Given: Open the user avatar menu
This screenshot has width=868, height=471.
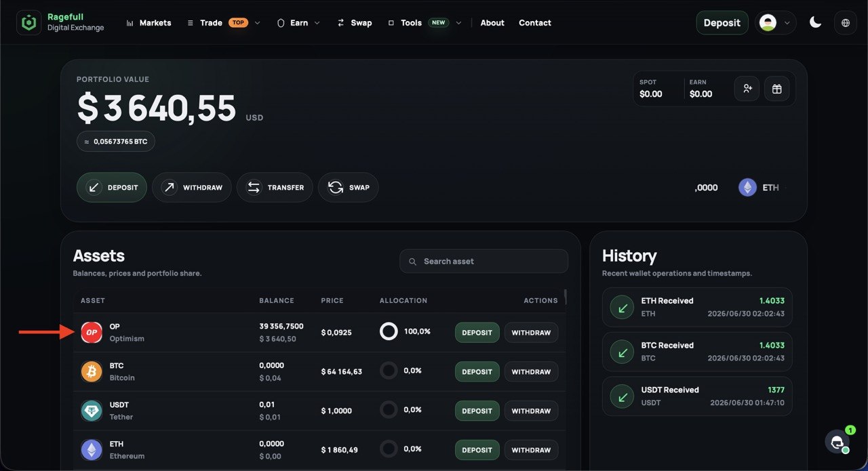Looking at the screenshot, I should pos(775,22).
